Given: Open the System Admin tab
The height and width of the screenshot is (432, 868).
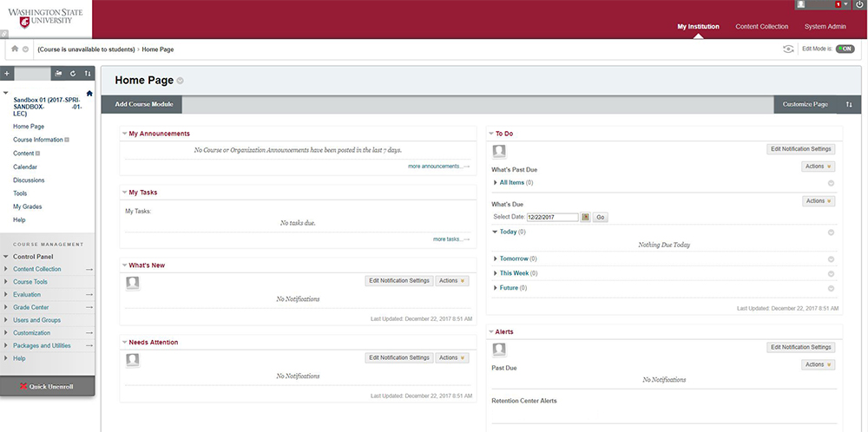Looking at the screenshot, I should pyautogui.click(x=825, y=27).
